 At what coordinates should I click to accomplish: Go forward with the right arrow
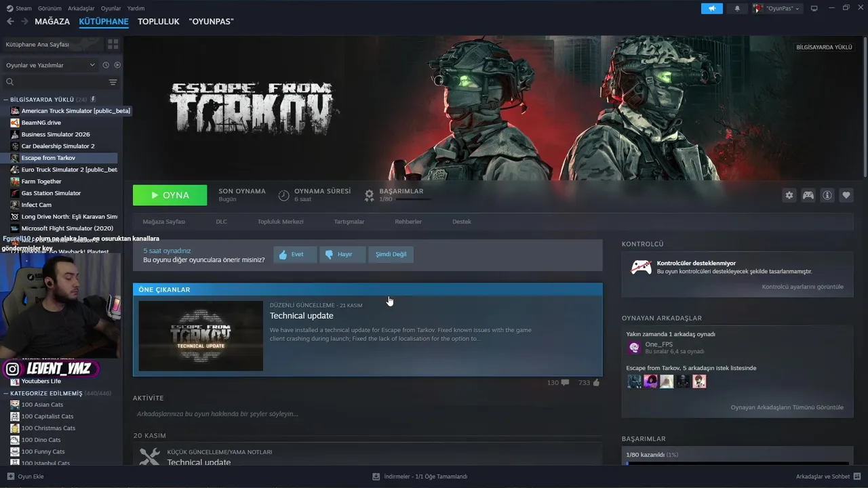(x=24, y=22)
